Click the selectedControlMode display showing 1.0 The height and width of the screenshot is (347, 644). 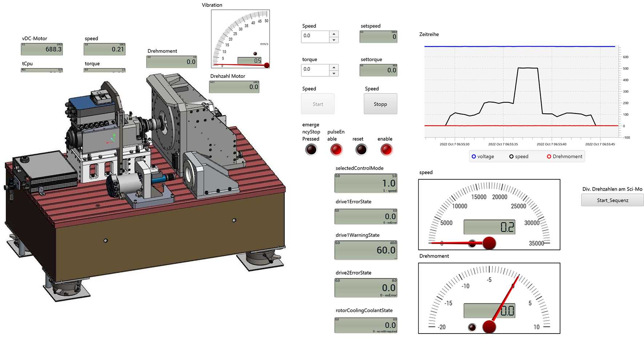(366, 183)
